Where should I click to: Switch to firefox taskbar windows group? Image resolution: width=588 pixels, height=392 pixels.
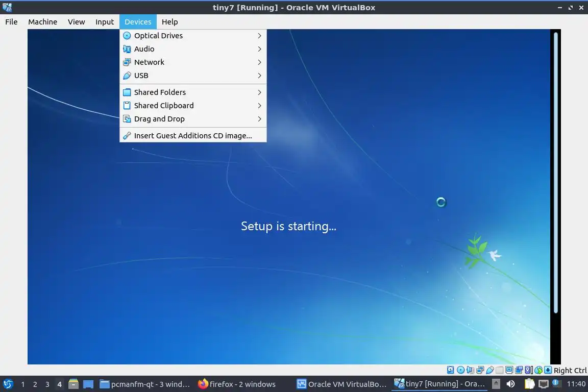[237, 384]
